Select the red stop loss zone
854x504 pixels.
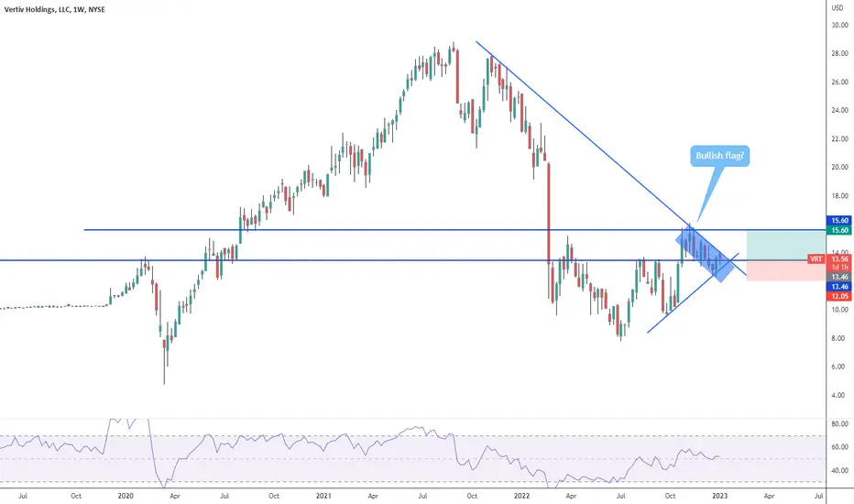(786, 271)
